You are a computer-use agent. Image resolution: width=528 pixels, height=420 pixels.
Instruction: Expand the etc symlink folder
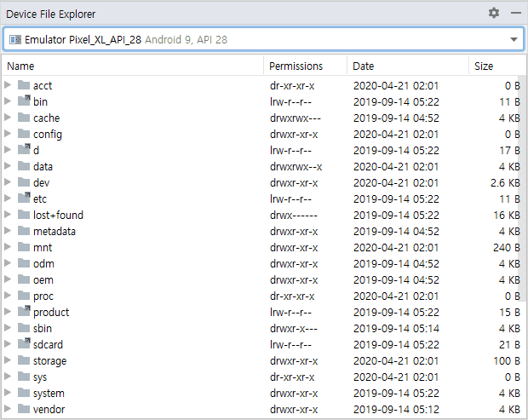(x=8, y=198)
